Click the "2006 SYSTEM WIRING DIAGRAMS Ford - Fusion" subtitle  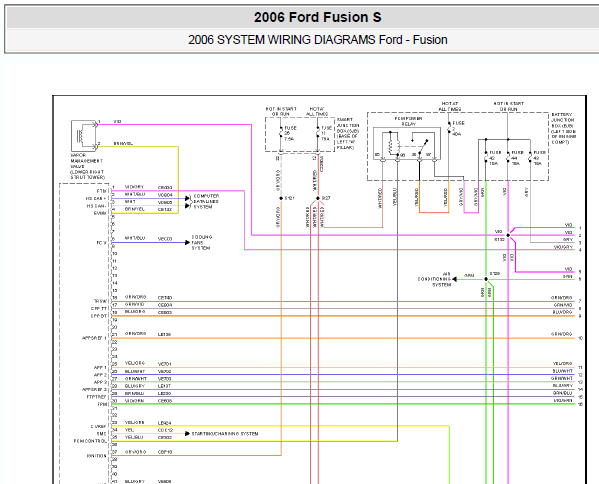click(x=317, y=40)
